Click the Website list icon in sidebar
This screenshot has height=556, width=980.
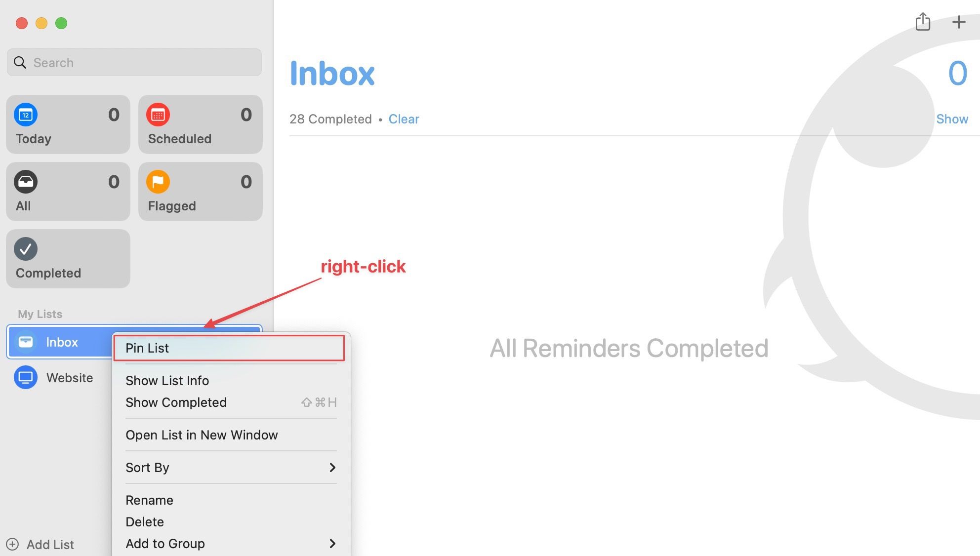[26, 377]
